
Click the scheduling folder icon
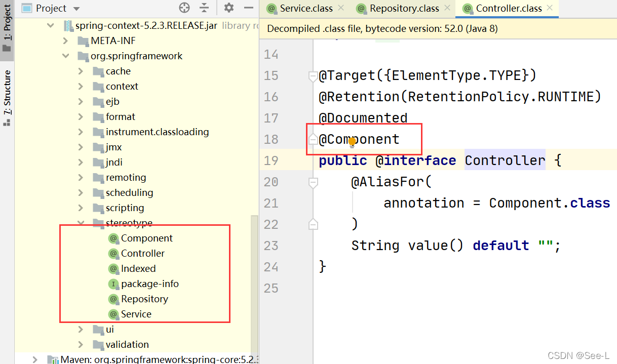[98, 193]
